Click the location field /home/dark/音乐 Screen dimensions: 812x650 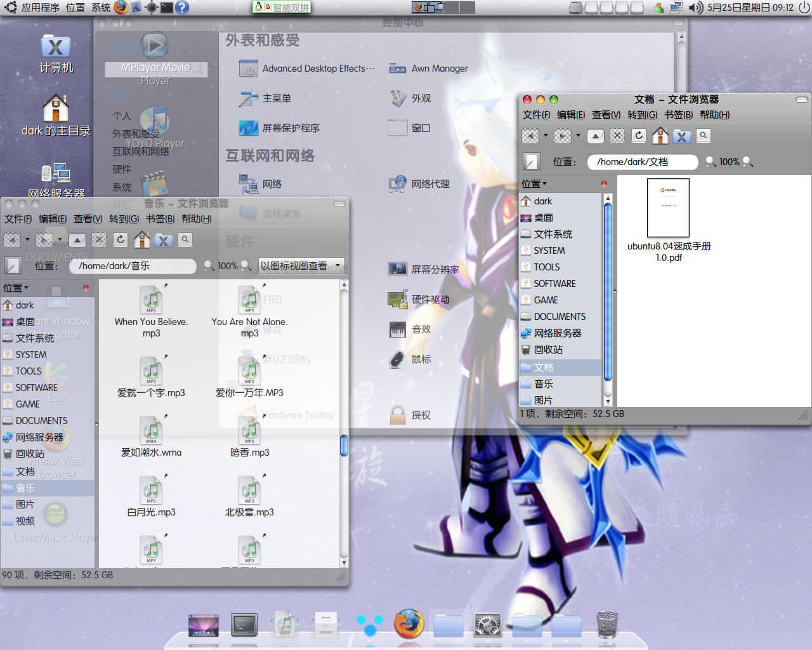[x=133, y=266]
